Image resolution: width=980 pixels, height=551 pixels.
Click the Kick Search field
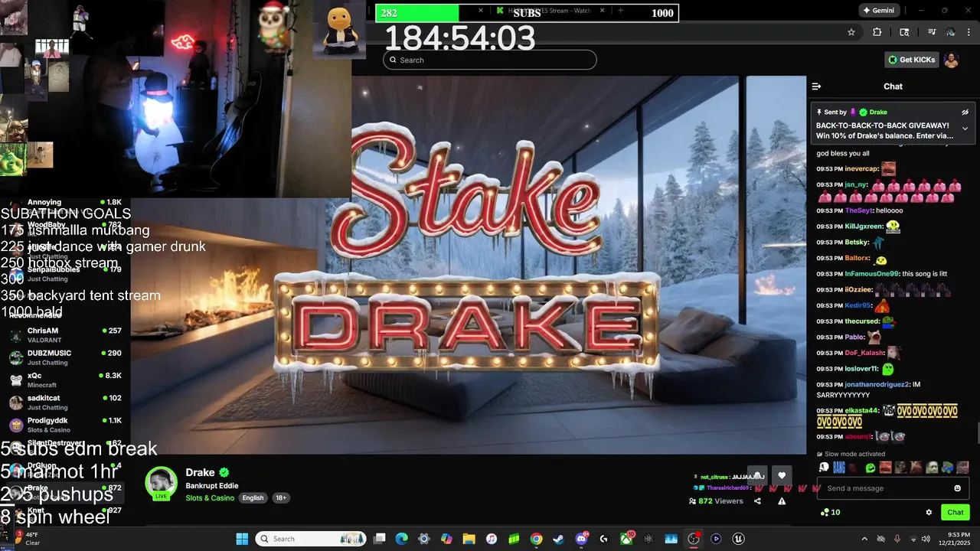(490, 60)
